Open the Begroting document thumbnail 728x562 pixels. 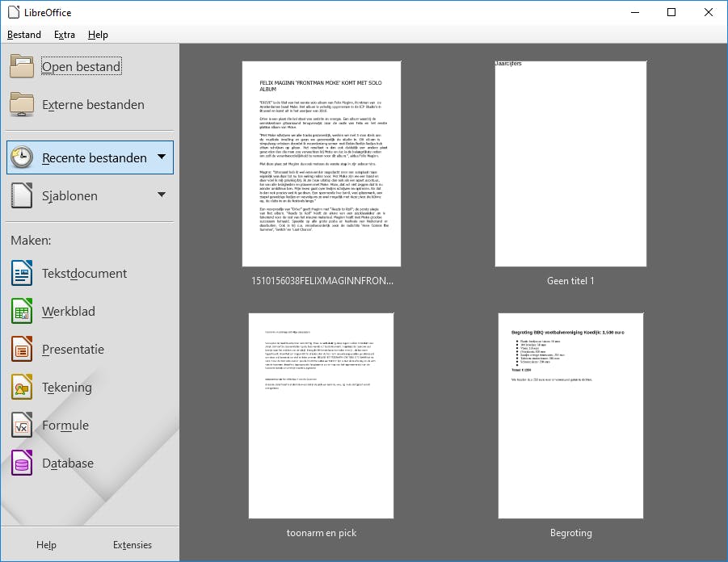(570, 416)
